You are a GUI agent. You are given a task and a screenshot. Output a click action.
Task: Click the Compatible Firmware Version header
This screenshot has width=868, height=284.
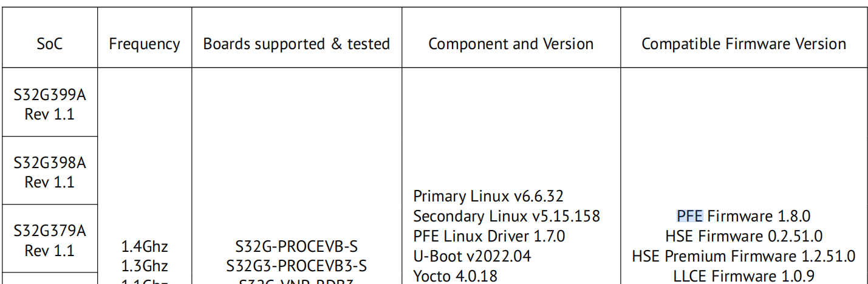[743, 44]
